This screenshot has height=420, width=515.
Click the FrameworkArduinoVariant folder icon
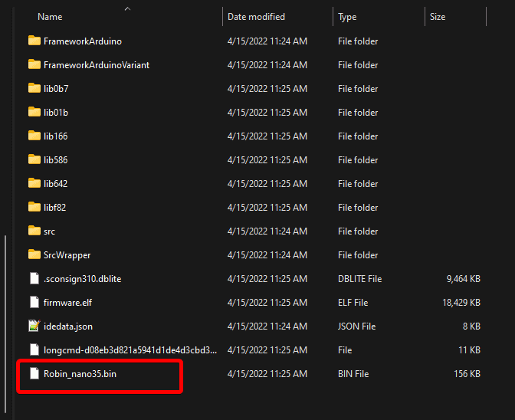point(34,64)
